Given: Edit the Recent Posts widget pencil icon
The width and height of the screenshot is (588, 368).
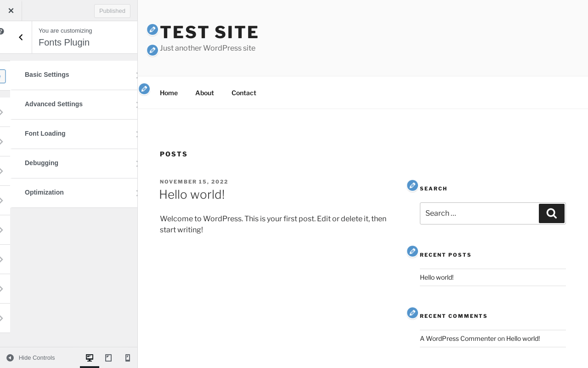Looking at the screenshot, I should pyautogui.click(x=413, y=251).
